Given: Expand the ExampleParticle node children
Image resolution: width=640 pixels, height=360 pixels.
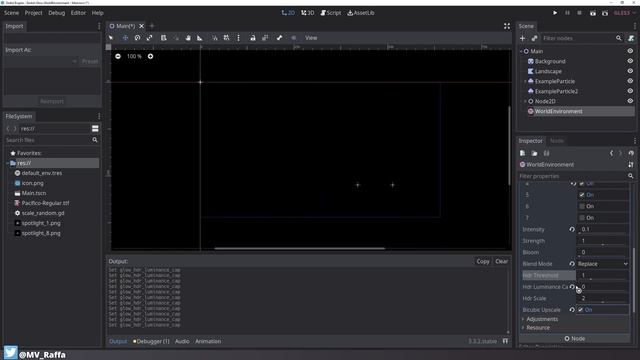Looking at the screenshot, I should [525, 81].
